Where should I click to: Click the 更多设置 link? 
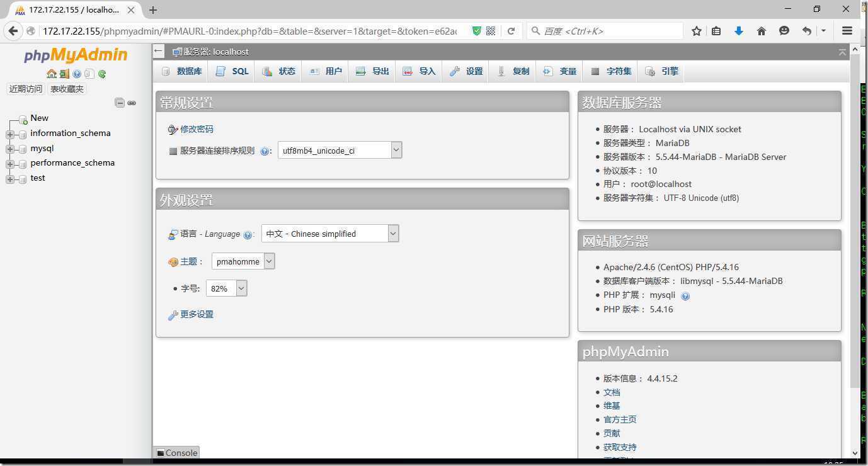click(197, 314)
